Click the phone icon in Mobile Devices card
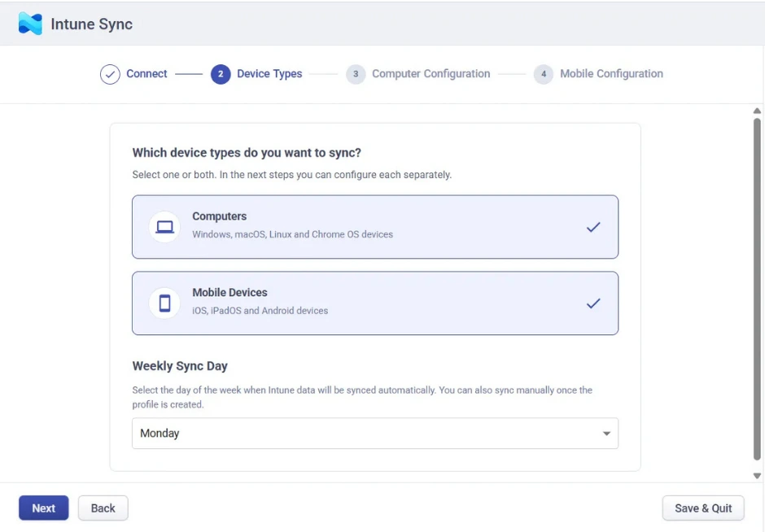Screen dimensions: 765x532 point(165,303)
